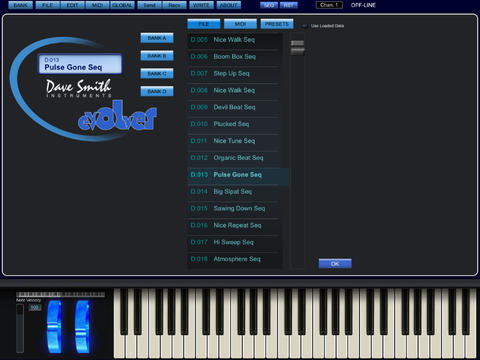The width and height of the screenshot is (480, 360).
Task: Click the WRITE toolbar button
Action: point(201,5)
